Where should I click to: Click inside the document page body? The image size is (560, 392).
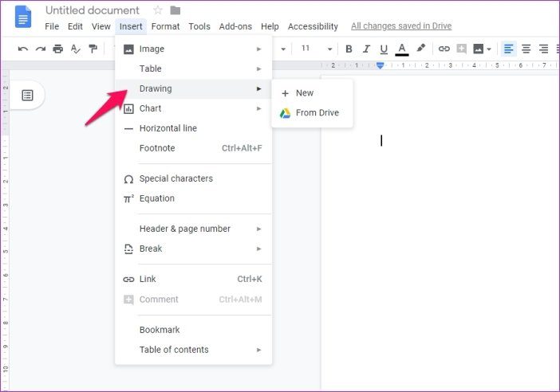[440, 233]
